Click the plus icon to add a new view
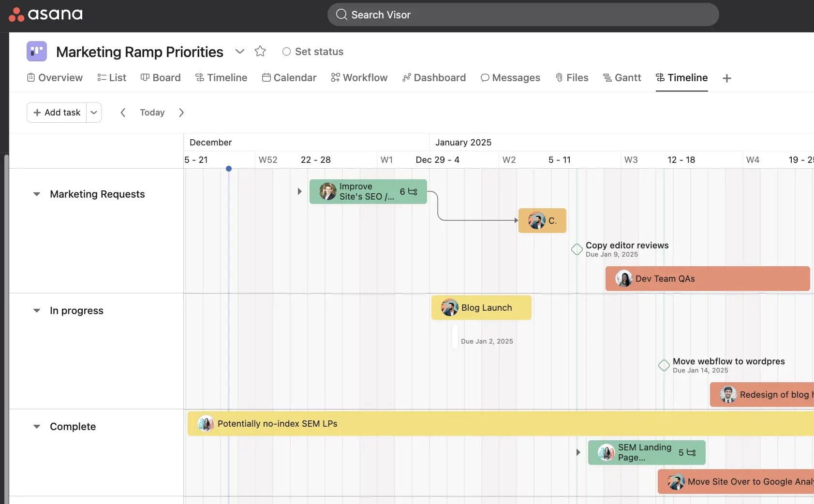The width and height of the screenshot is (814, 504). point(726,78)
